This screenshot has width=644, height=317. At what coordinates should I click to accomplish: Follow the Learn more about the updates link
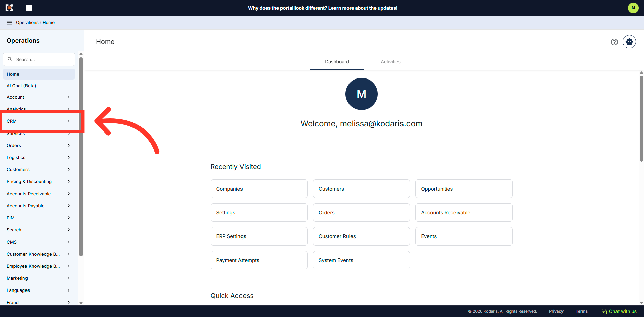point(363,8)
